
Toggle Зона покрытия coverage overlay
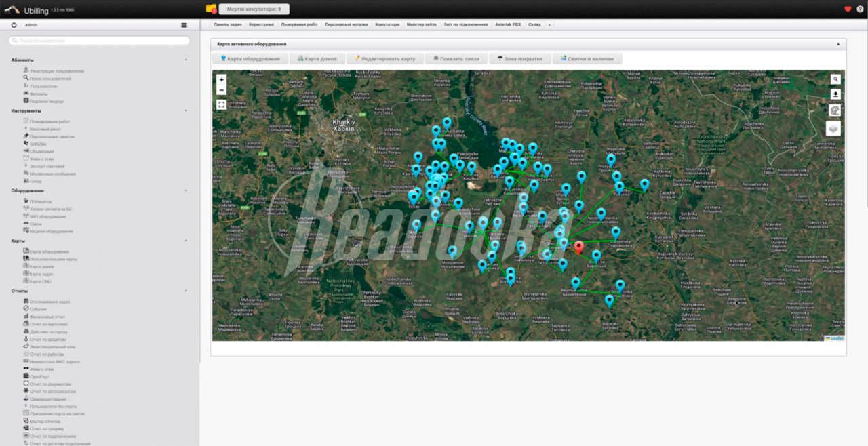tap(519, 59)
